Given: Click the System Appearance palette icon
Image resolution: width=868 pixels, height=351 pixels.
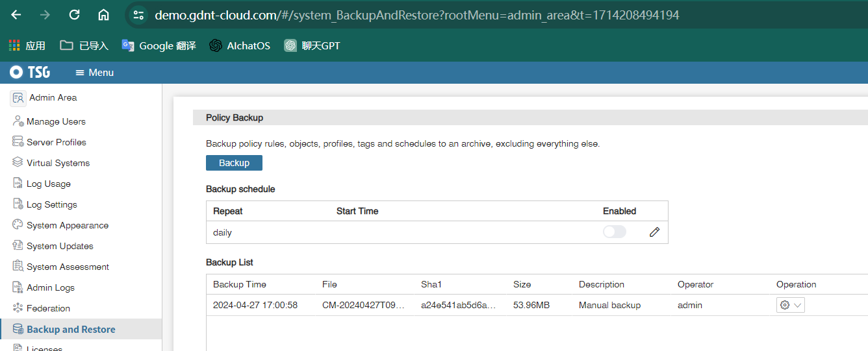Looking at the screenshot, I should click(x=18, y=225).
